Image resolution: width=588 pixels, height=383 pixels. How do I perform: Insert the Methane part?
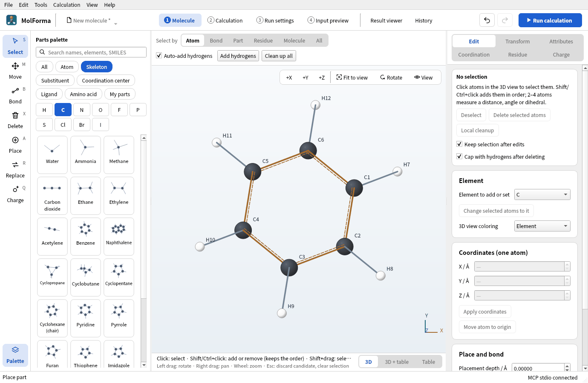[119, 155]
